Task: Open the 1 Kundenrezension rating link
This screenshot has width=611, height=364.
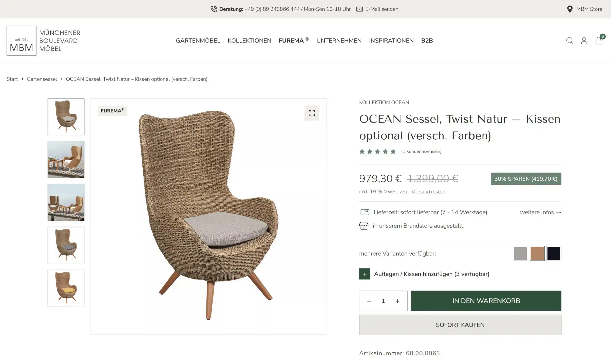Action: click(421, 151)
